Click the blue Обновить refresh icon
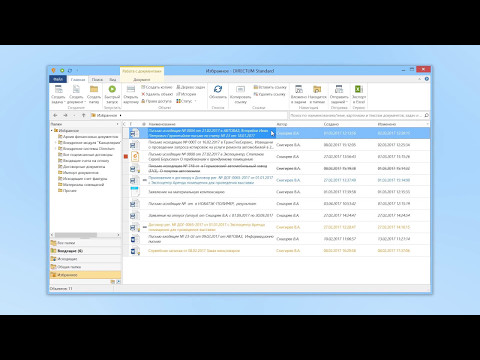 [218, 89]
